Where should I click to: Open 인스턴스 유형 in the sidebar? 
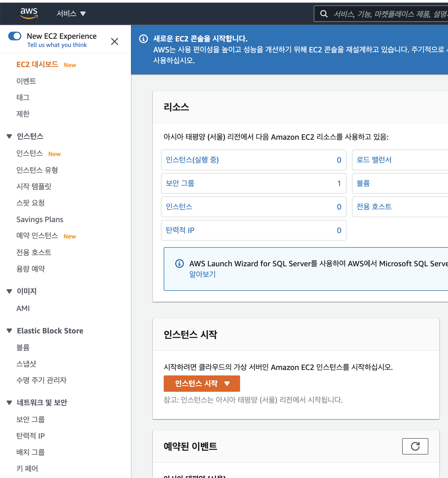(37, 170)
